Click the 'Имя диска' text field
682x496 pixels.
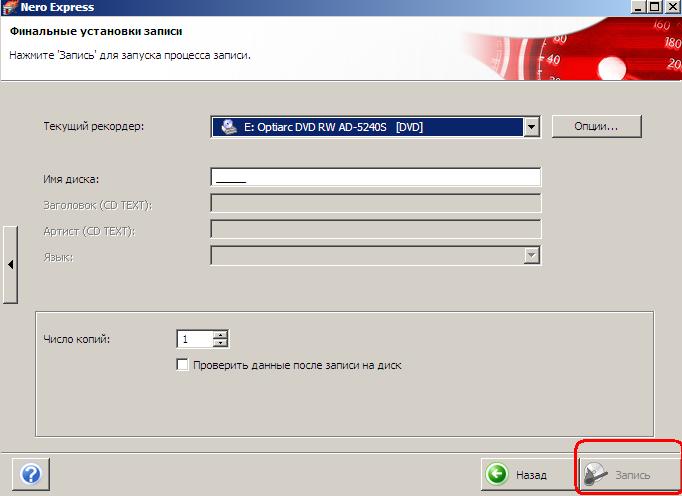(375, 178)
